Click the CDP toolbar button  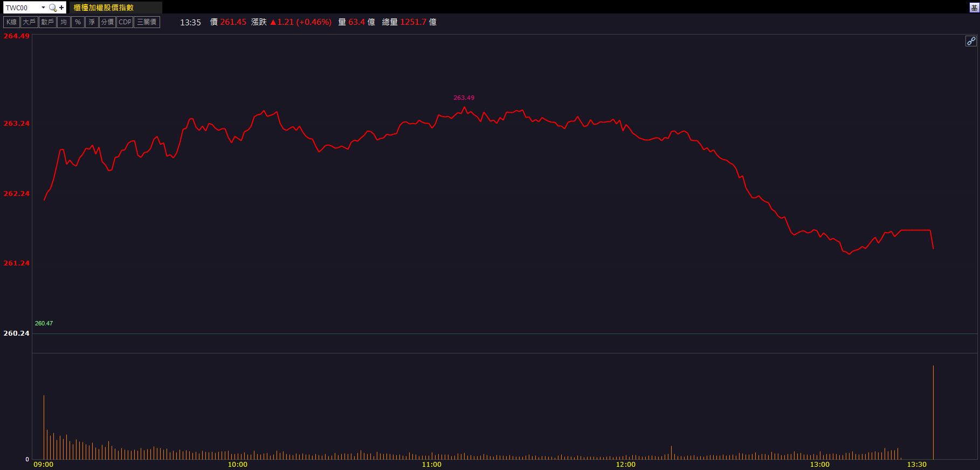tap(125, 22)
